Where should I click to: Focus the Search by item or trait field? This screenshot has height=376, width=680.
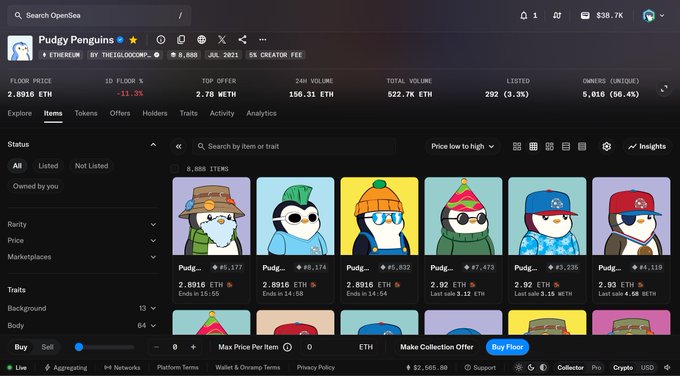tap(294, 147)
